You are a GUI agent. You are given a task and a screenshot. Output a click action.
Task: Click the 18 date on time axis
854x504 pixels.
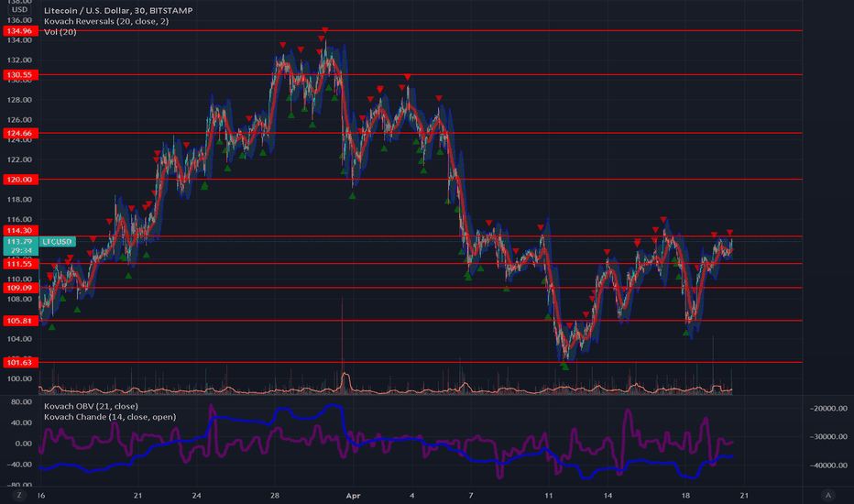pos(685,496)
